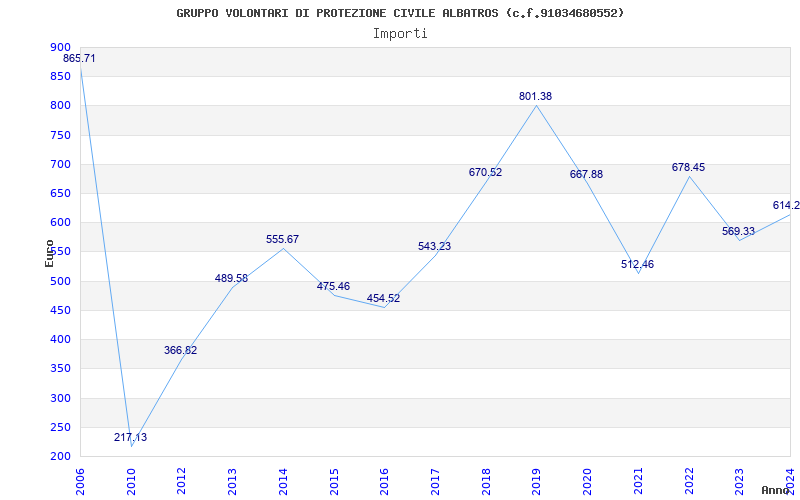Viewport: 800px width, 500px height.
Task: Select the 801.38 peak data label
Action: point(536,96)
